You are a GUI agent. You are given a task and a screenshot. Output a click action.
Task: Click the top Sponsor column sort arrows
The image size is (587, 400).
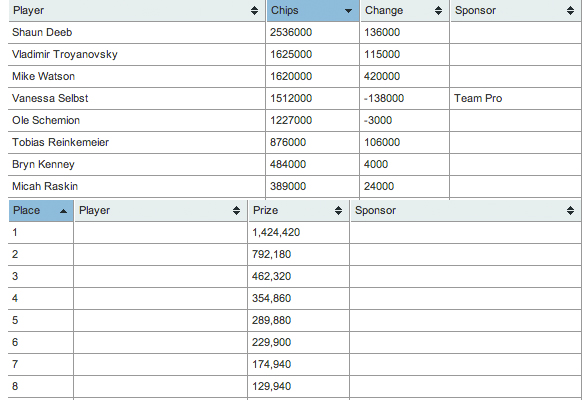(x=570, y=10)
